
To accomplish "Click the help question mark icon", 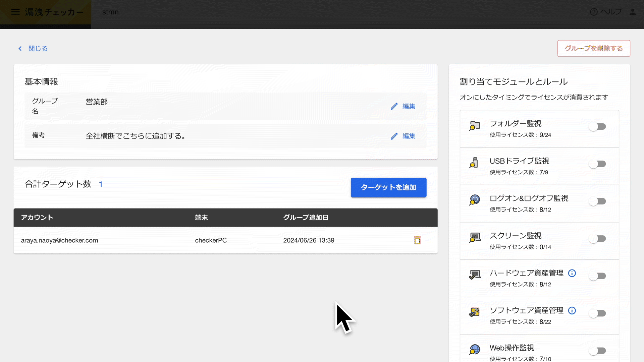I will (x=594, y=12).
